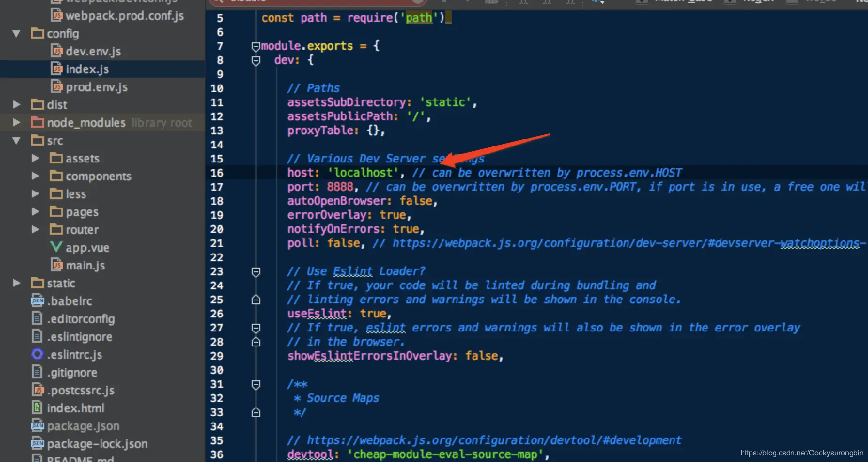Expand the dist folder arrow
Screen dimensions: 868x462
tap(16, 104)
